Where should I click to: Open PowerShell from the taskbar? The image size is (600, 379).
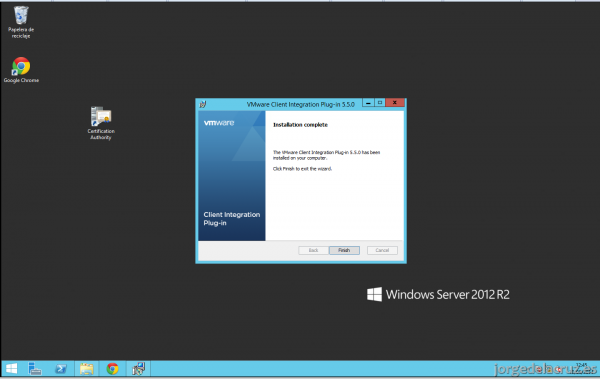point(60,369)
